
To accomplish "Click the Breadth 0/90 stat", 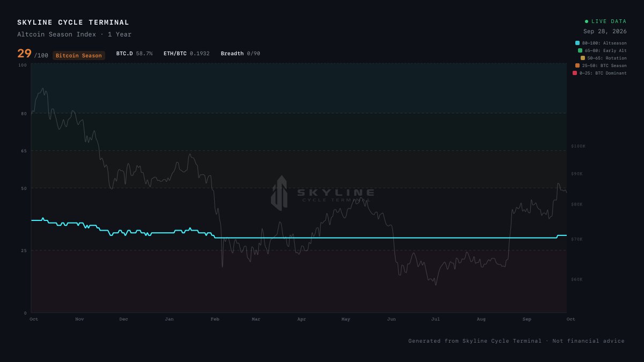I will [x=240, y=54].
